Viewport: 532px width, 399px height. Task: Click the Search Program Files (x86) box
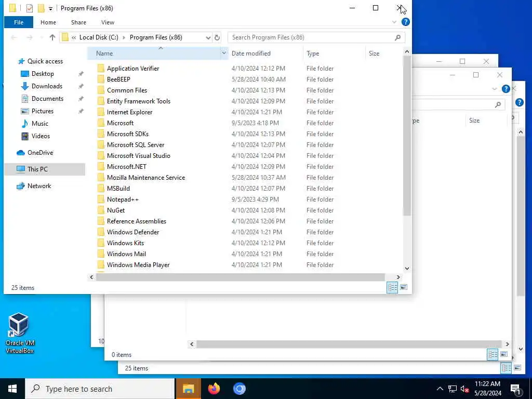[312, 37]
